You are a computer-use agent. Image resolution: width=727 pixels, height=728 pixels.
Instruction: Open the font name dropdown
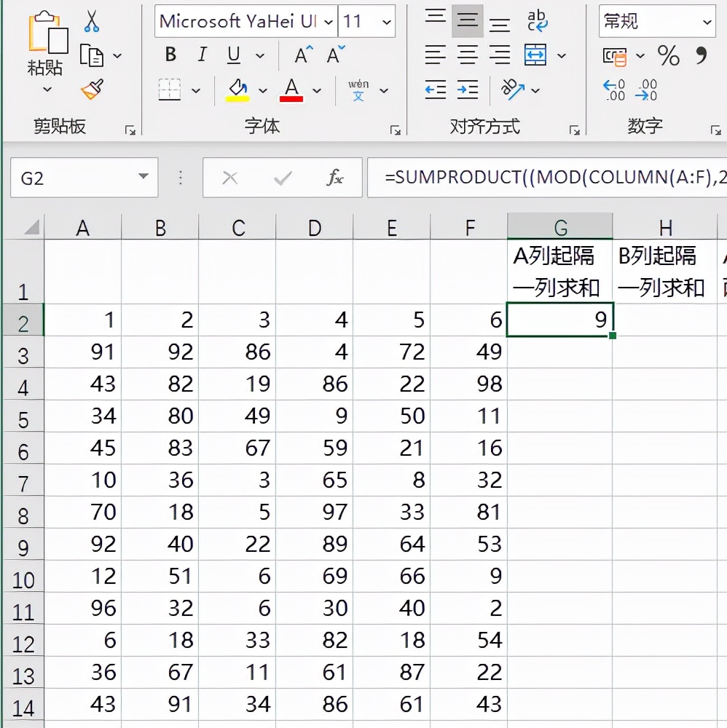(329, 22)
